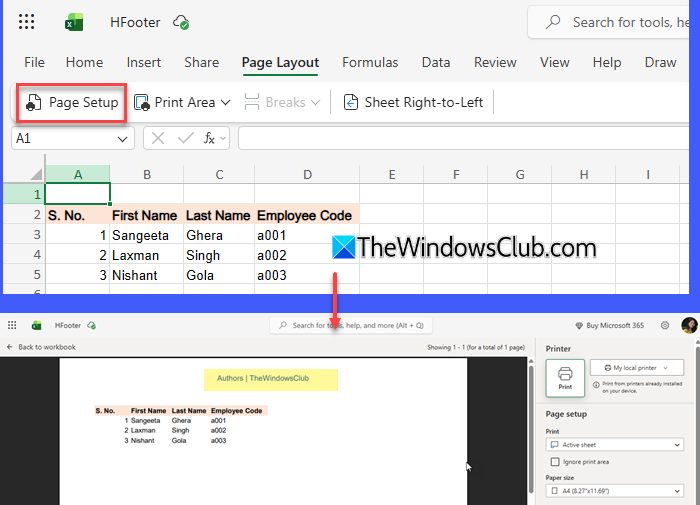
Task: Click the 'Employee Code' header cell
Action: [x=307, y=215]
